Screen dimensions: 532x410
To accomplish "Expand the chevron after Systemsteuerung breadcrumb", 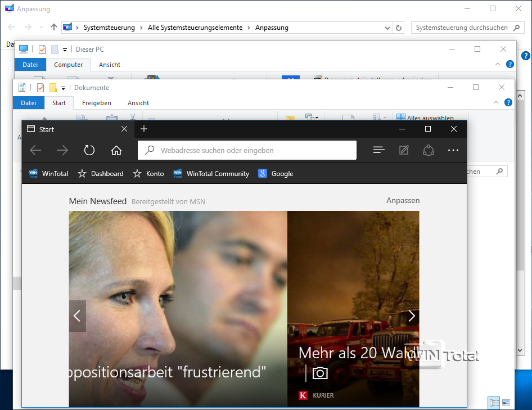I will [x=142, y=28].
